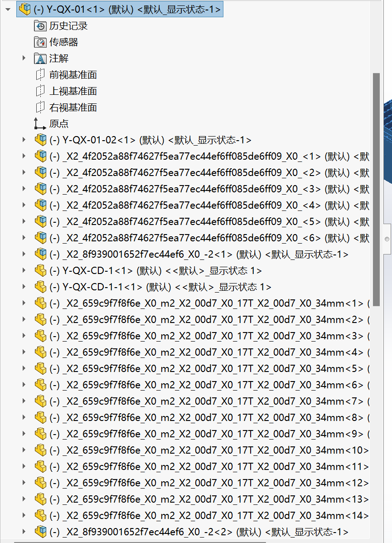Click the Right Plane (右视基准面) icon
Screen dimensions: 392x543
(x=40, y=108)
